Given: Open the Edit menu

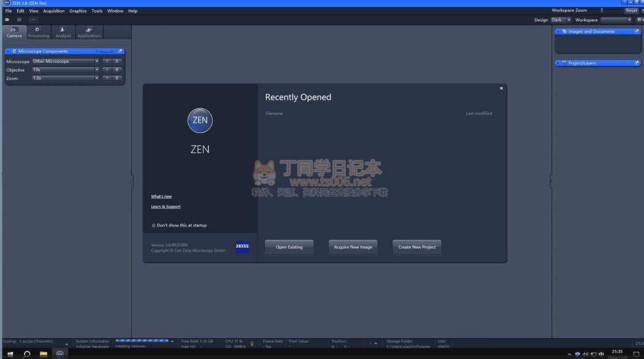Looking at the screenshot, I should [21, 11].
